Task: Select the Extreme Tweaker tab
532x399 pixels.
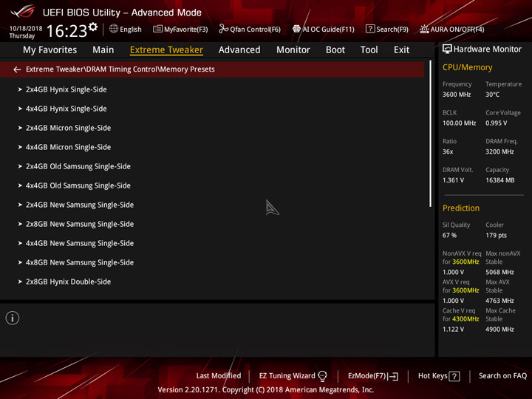Action: [166, 50]
